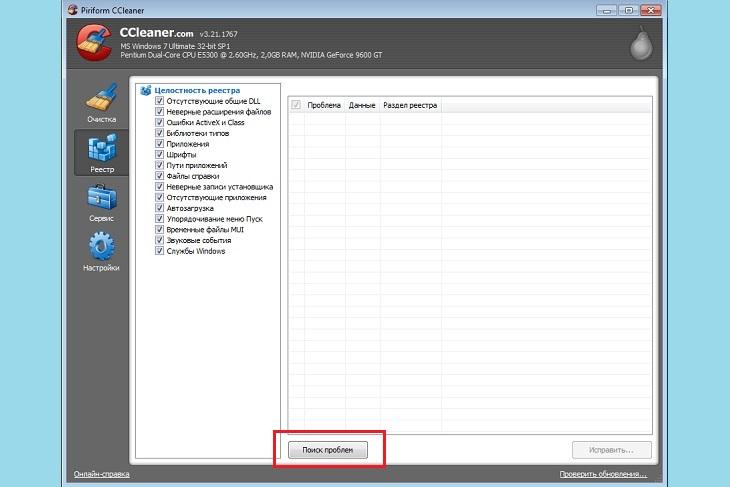Image resolution: width=730 pixels, height=487 pixels.
Task: Toggle Приложения checkbox
Action: (x=159, y=144)
